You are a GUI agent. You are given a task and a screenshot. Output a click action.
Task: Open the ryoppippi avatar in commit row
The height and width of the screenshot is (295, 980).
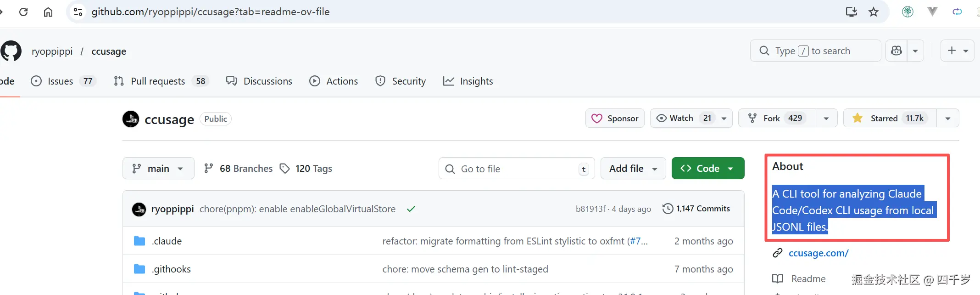139,210
